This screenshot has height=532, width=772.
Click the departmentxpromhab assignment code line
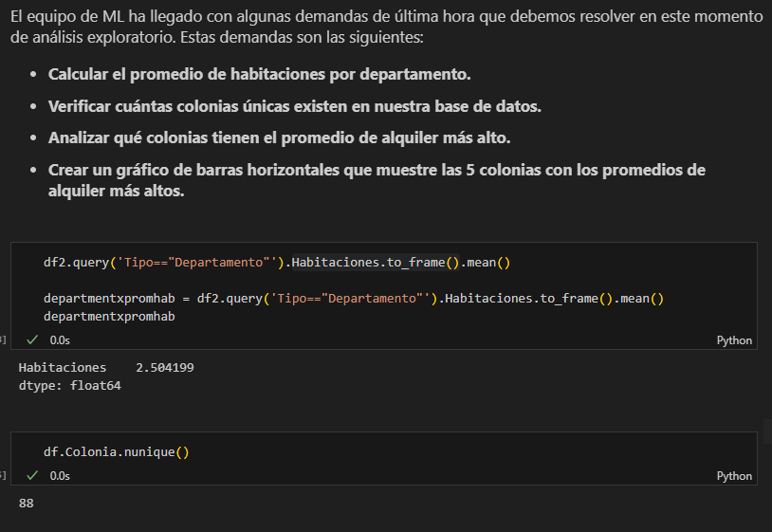point(354,298)
